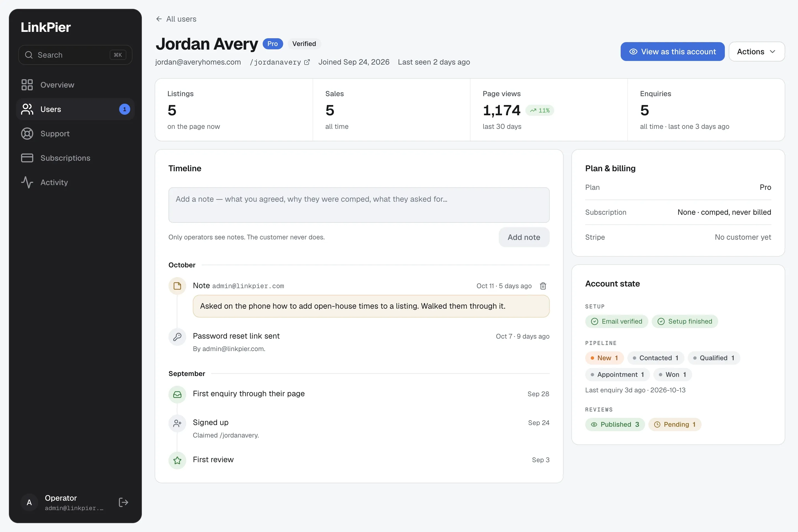This screenshot has height=532, width=798.
Task: Click the search magnifier icon in sidebar
Action: 29,55
